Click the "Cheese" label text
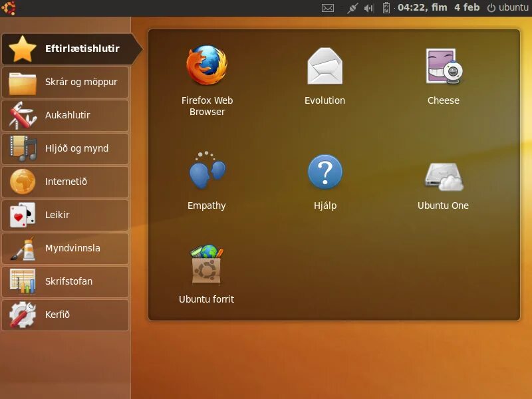 (444, 100)
